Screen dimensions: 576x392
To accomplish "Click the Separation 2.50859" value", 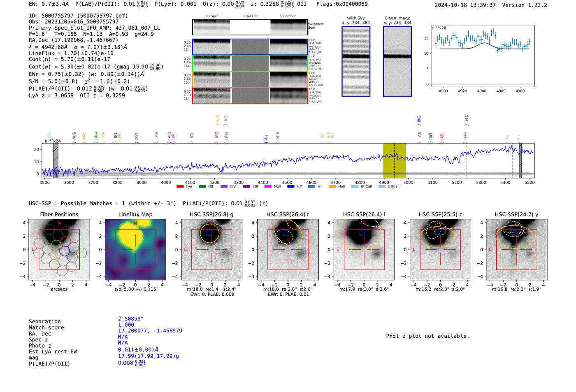I will [131, 319].
